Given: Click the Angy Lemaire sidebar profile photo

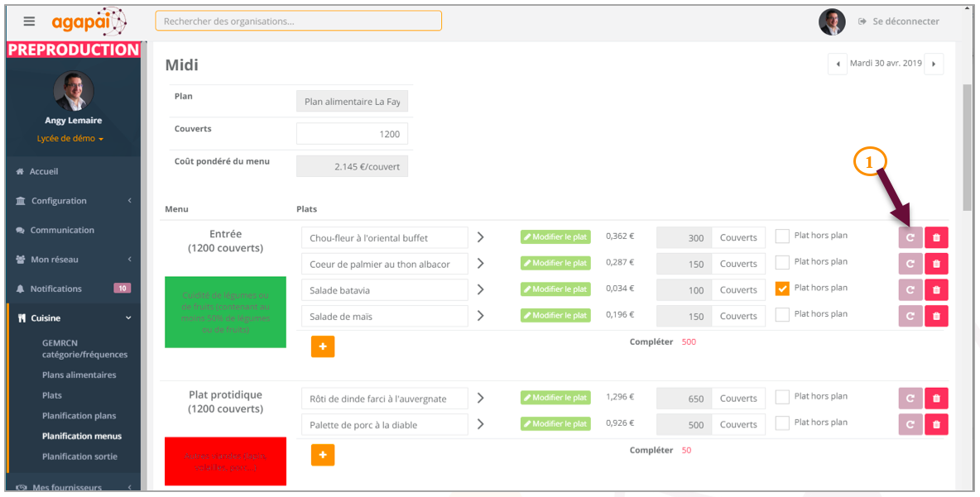Looking at the screenshot, I should (74, 90).
